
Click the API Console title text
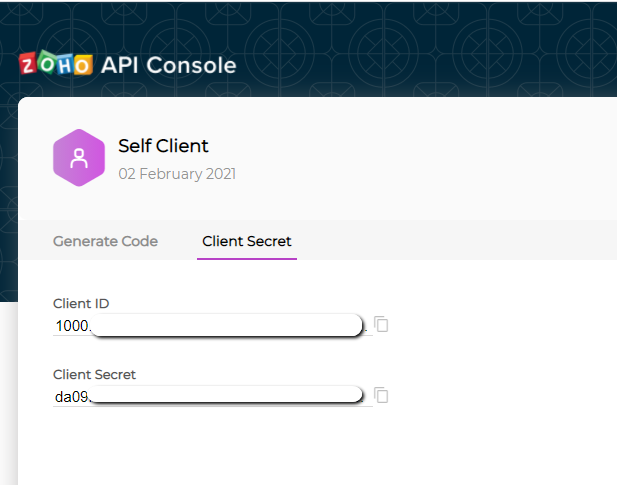coord(169,65)
